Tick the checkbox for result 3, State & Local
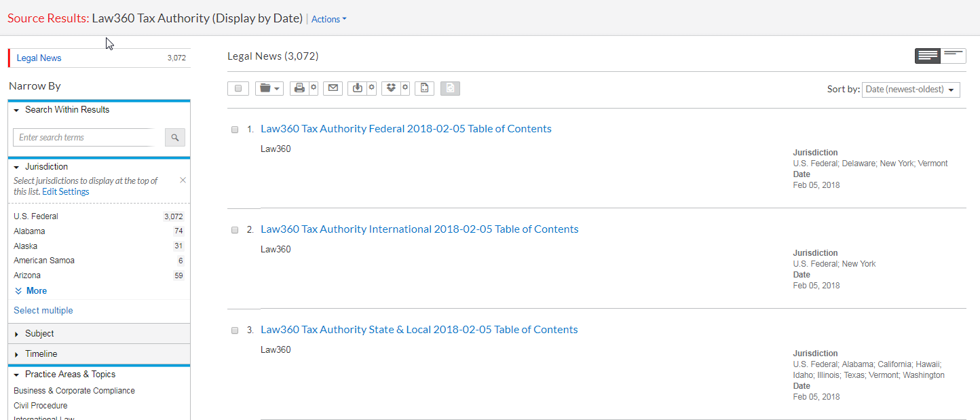 235,330
